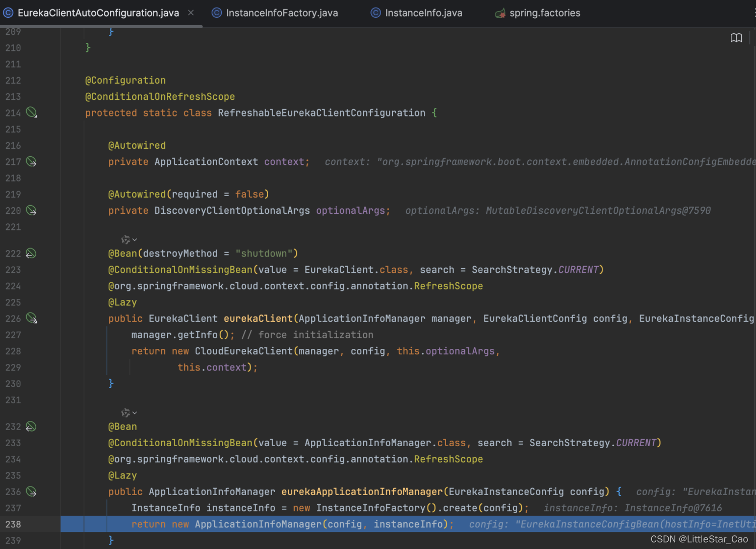This screenshot has height=549, width=756.
Task: Click eurekaApplicationInfoManager method name
Action: click(362, 492)
